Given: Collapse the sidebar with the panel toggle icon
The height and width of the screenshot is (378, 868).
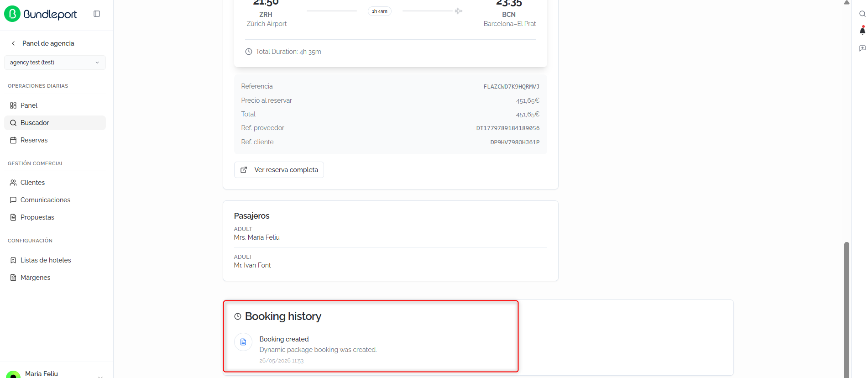Looking at the screenshot, I should coord(97,14).
